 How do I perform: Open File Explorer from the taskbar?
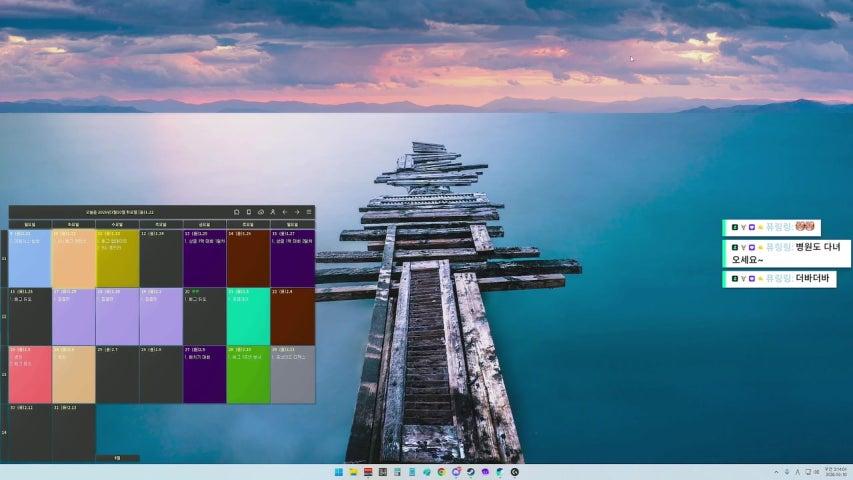(353, 472)
